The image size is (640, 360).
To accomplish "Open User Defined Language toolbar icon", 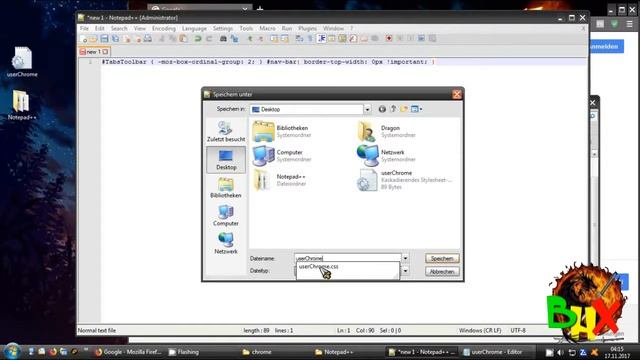I will [x=332, y=39].
